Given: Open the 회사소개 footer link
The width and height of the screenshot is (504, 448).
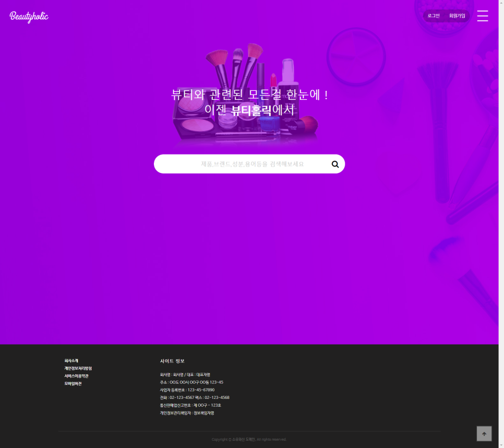Looking at the screenshot, I should pyautogui.click(x=71, y=361).
